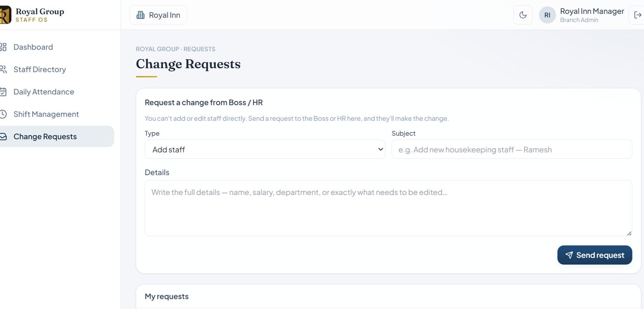Click the paper plane icon on Send request

pos(569,255)
